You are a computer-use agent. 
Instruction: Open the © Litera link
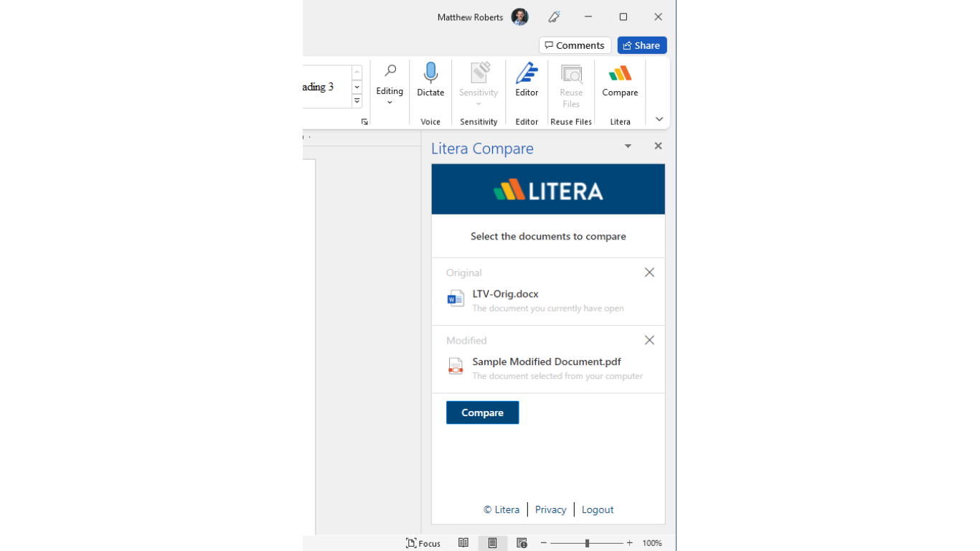click(x=501, y=509)
